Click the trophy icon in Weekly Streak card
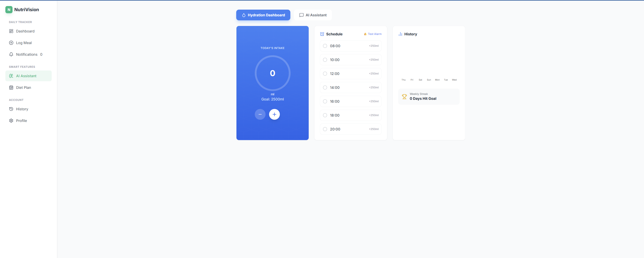This screenshot has height=258, width=644. point(404,96)
